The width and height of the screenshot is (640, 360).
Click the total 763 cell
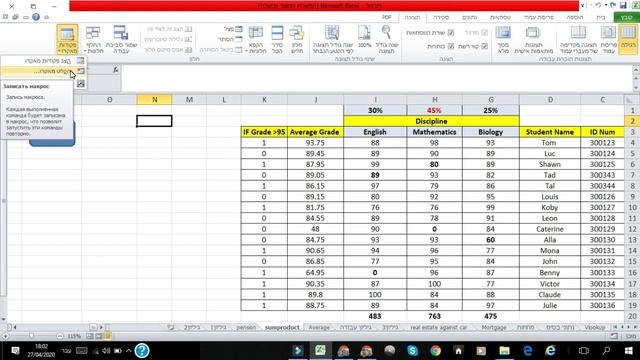click(x=434, y=316)
